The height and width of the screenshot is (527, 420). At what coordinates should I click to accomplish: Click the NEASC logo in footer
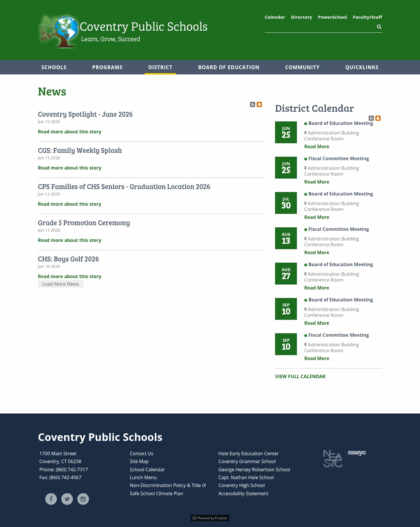333,459
